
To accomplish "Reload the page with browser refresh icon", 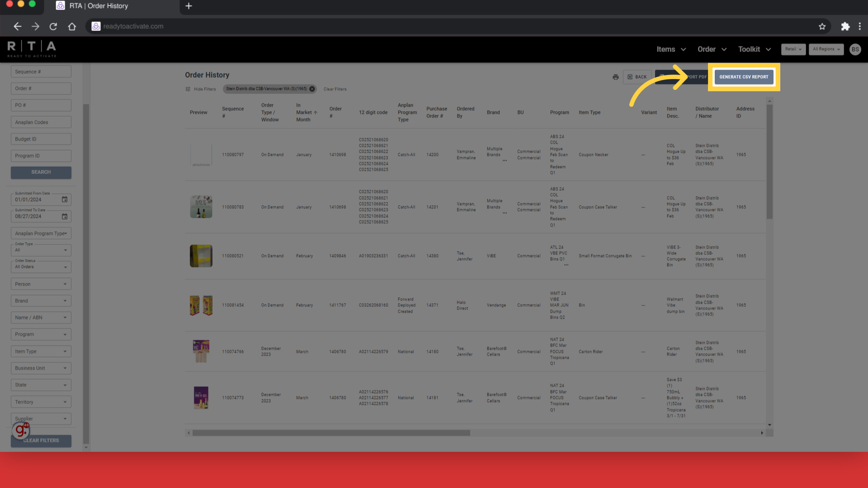I will point(53,27).
